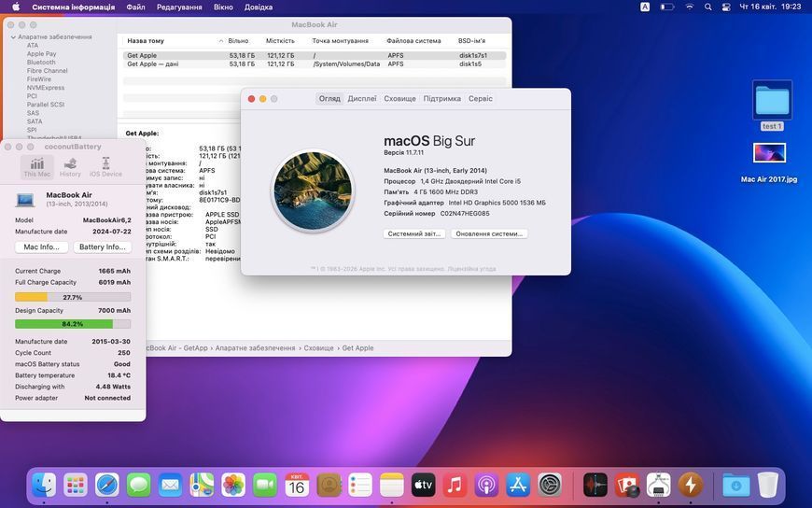Select the Get Apple — дані row
This screenshot has width=812, height=508.
(315, 63)
